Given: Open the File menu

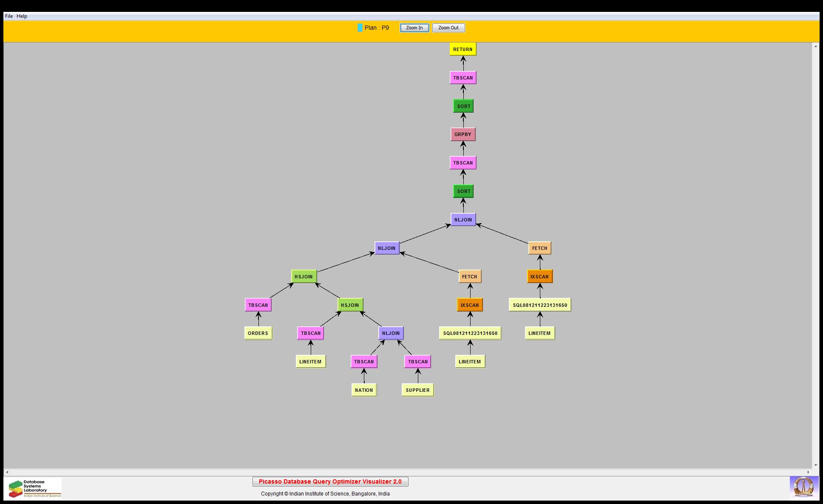Looking at the screenshot, I should click(x=9, y=16).
